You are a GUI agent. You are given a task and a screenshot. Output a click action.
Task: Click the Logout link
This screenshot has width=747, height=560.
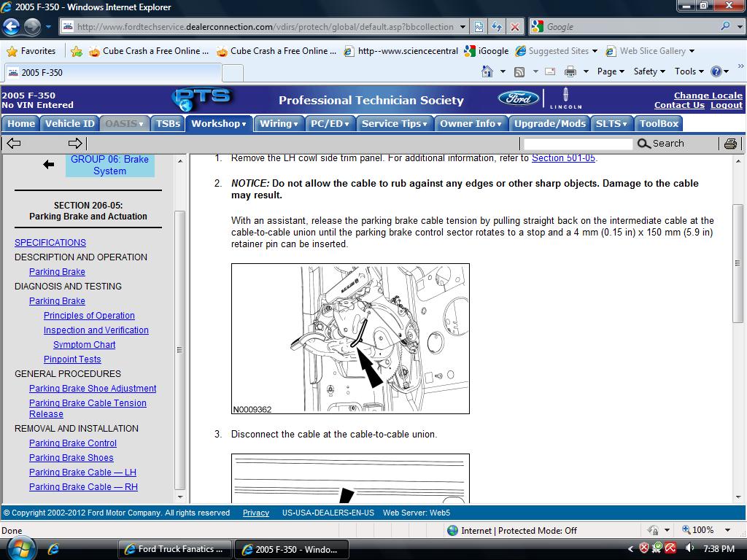(x=726, y=105)
